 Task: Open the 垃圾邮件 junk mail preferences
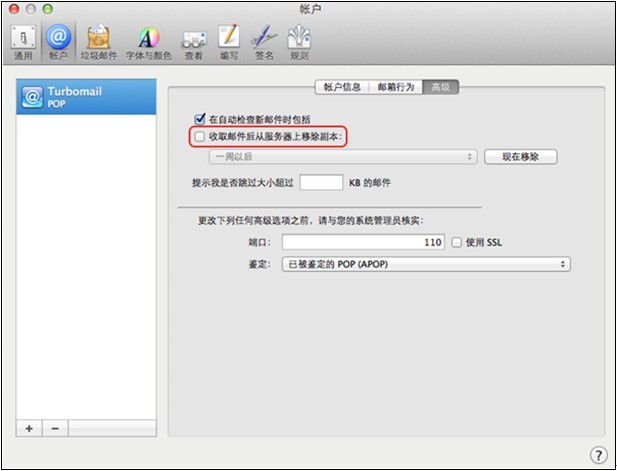tap(98, 40)
